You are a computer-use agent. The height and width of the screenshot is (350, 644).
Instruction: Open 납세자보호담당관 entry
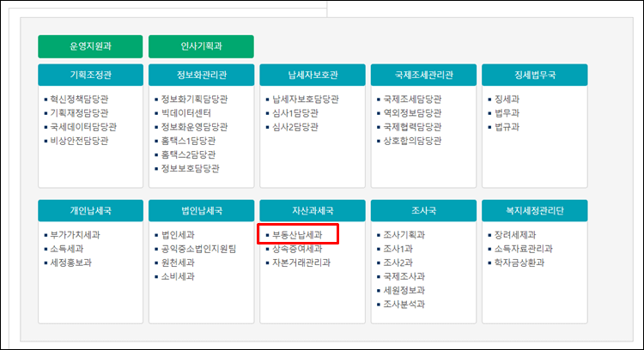click(x=306, y=99)
